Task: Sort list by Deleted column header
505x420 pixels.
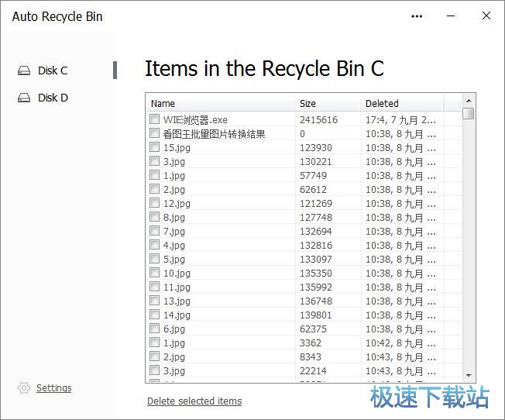Action: point(402,104)
